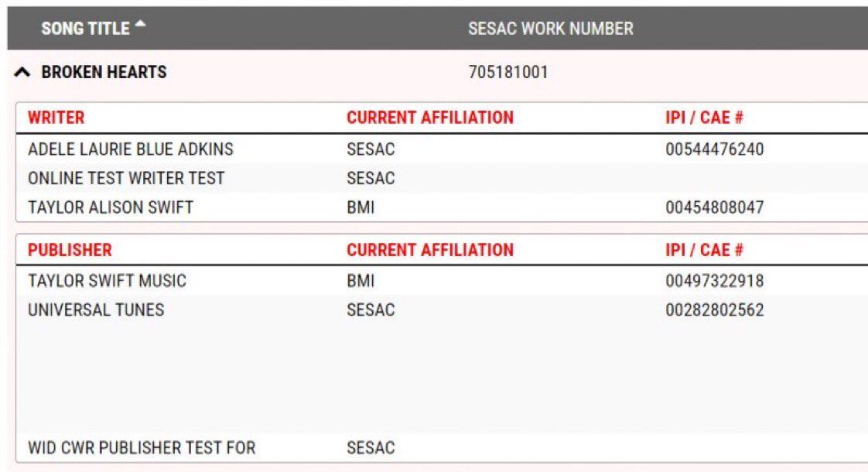Click the PUBLISHER section header
This screenshot has width=868, height=472.
(69, 250)
